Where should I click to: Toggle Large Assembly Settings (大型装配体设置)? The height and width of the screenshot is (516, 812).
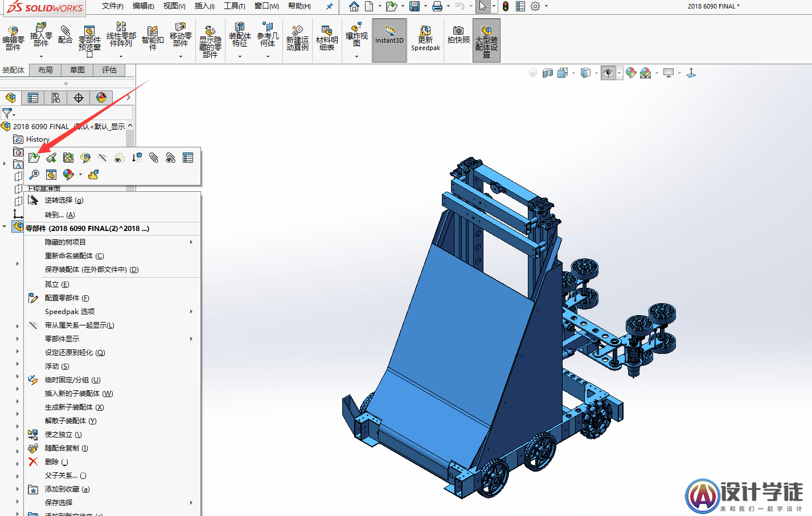tap(486, 39)
